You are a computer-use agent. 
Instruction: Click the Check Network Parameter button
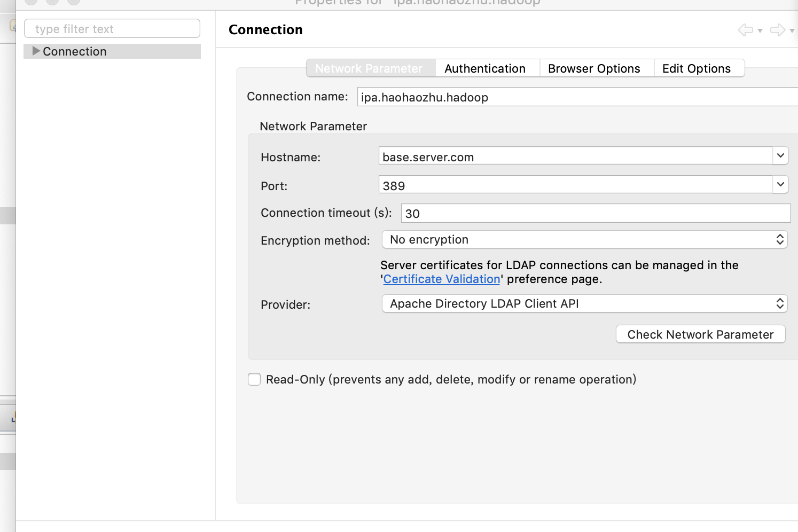click(700, 334)
